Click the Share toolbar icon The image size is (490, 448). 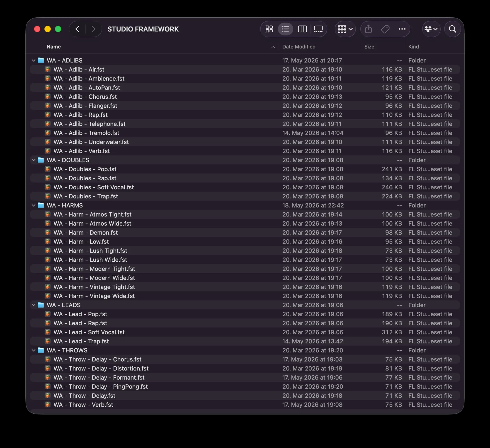369,29
